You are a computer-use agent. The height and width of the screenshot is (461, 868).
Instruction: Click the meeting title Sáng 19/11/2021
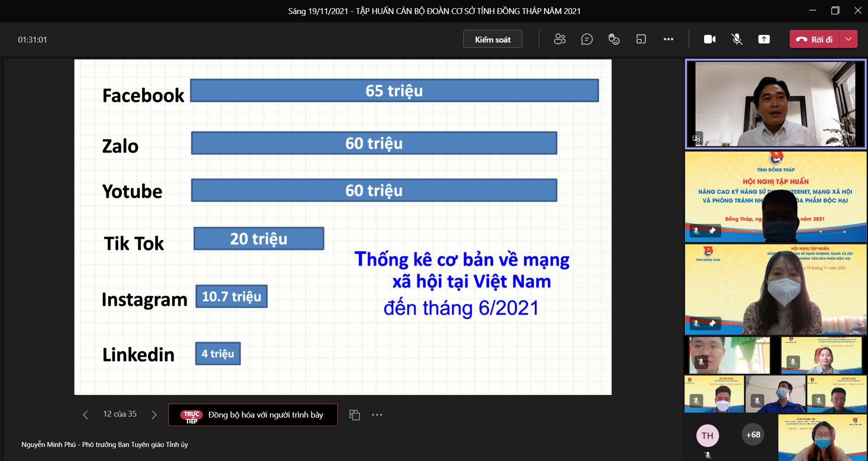[434, 11]
